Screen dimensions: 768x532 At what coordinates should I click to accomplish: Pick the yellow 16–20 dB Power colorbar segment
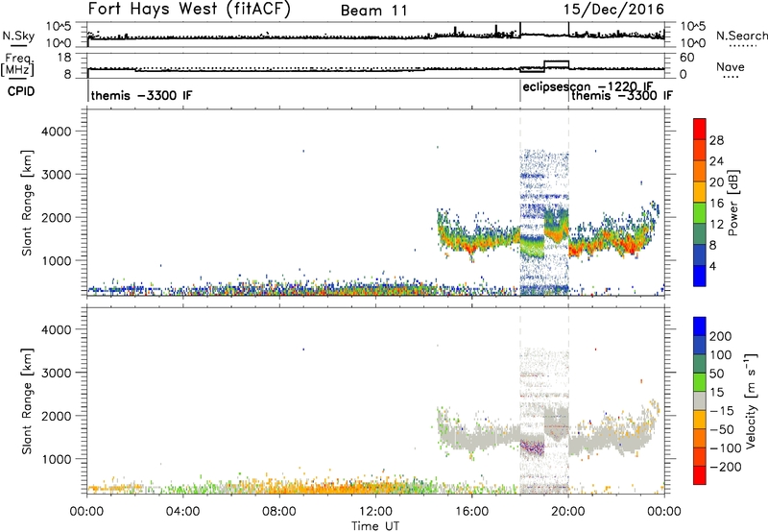[700, 192]
